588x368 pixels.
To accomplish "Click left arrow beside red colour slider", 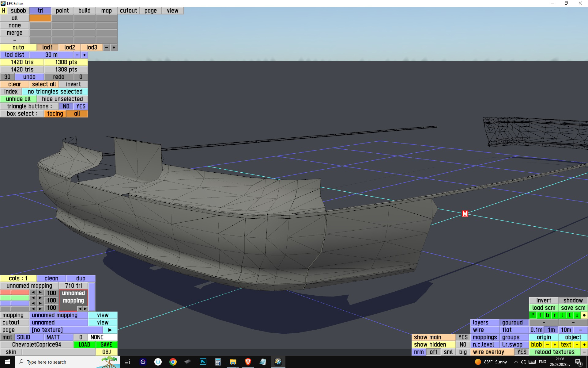I will pos(33,293).
